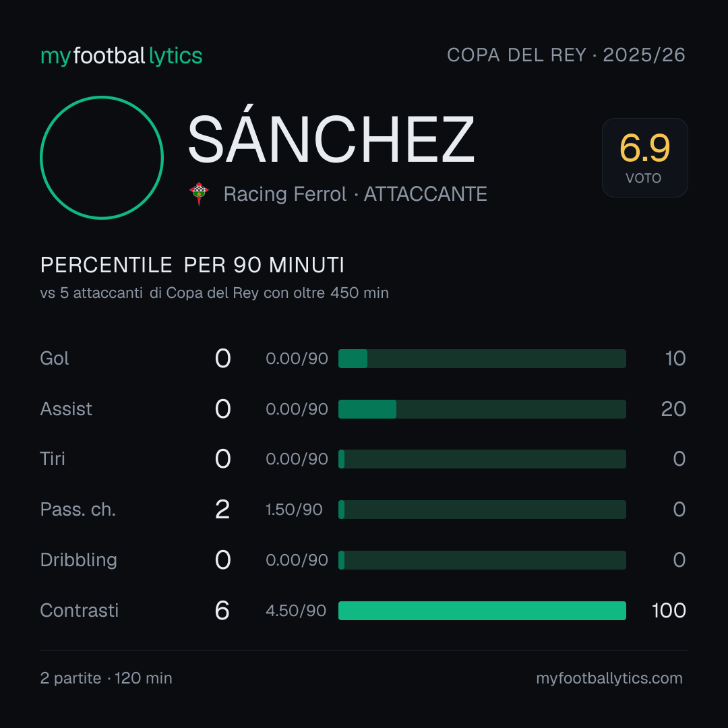Click the empty green player avatar circle
This screenshot has height=728, width=728.
[102, 157]
